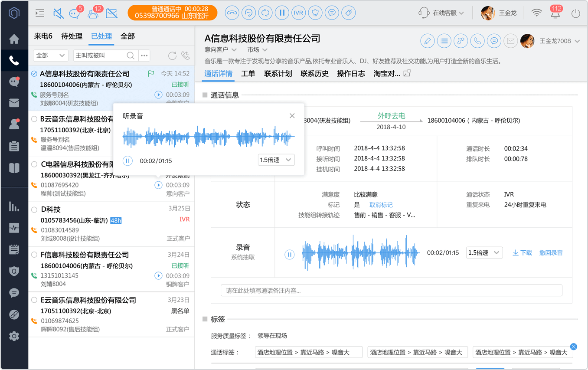The width and height of the screenshot is (588, 370).
Task: Click the edit pencil icon for customer
Action: pyautogui.click(x=428, y=41)
